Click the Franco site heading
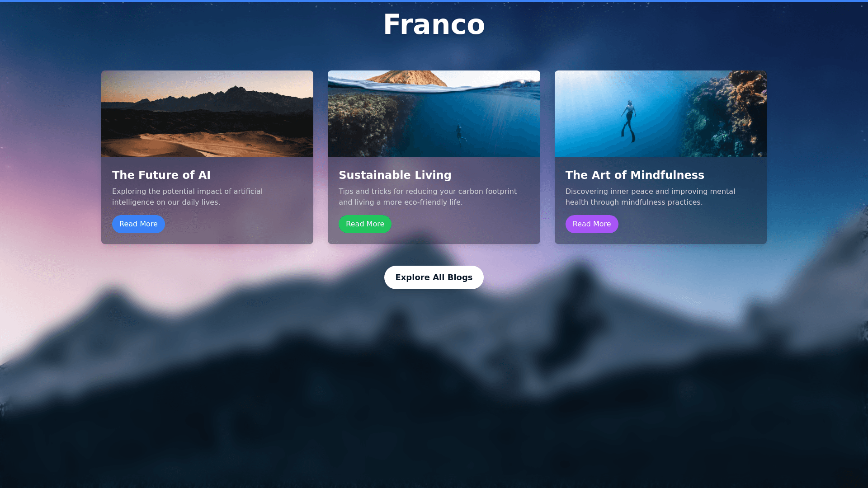This screenshot has height=488, width=868. point(434,24)
